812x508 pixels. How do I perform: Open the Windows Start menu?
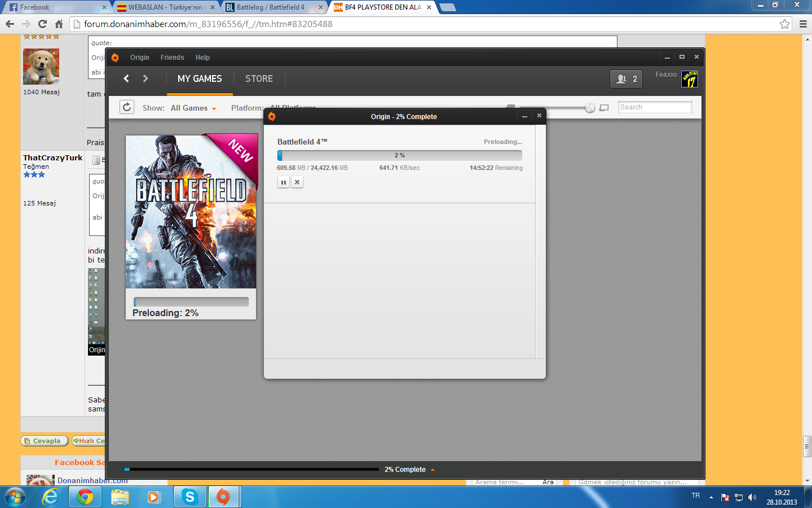(x=15, y=497)
